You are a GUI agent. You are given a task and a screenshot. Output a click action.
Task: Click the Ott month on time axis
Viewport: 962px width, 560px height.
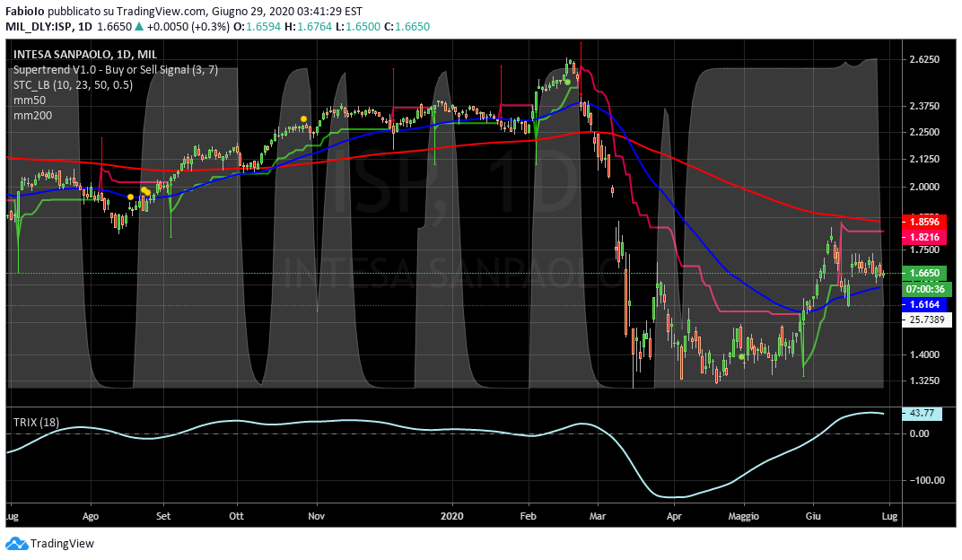(236, 516)
